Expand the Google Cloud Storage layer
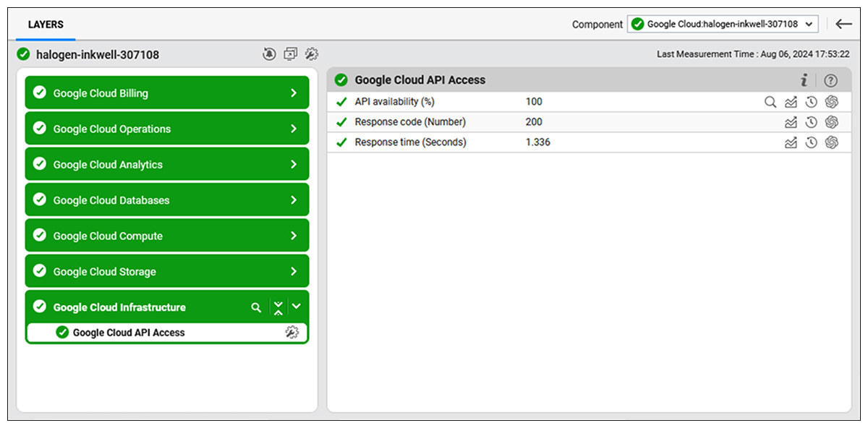The width and height of the screenshot is (868, 428). (294, 272)
